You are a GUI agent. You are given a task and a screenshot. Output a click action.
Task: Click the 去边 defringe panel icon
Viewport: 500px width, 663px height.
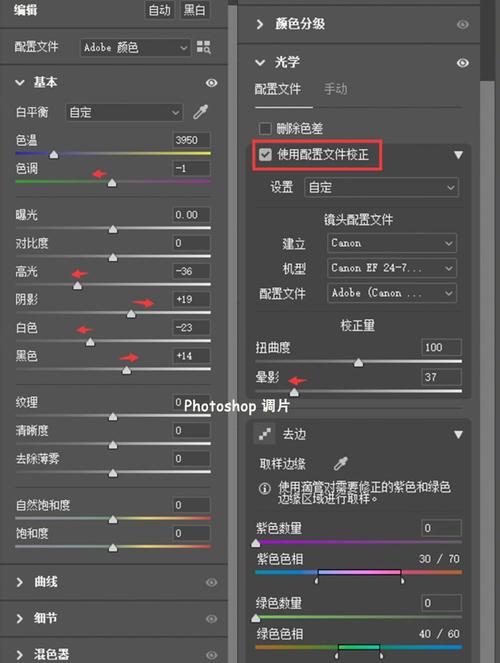pos(265,433)
